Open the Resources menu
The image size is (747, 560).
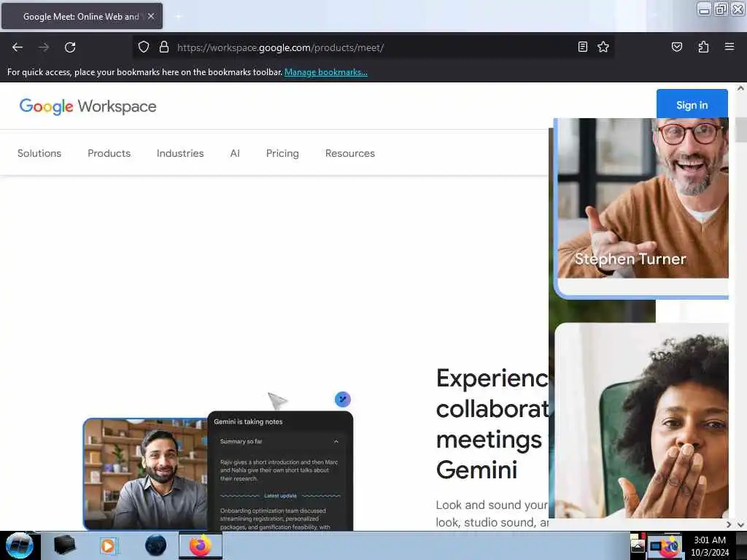pyautogui.click(x=350, y=153)
